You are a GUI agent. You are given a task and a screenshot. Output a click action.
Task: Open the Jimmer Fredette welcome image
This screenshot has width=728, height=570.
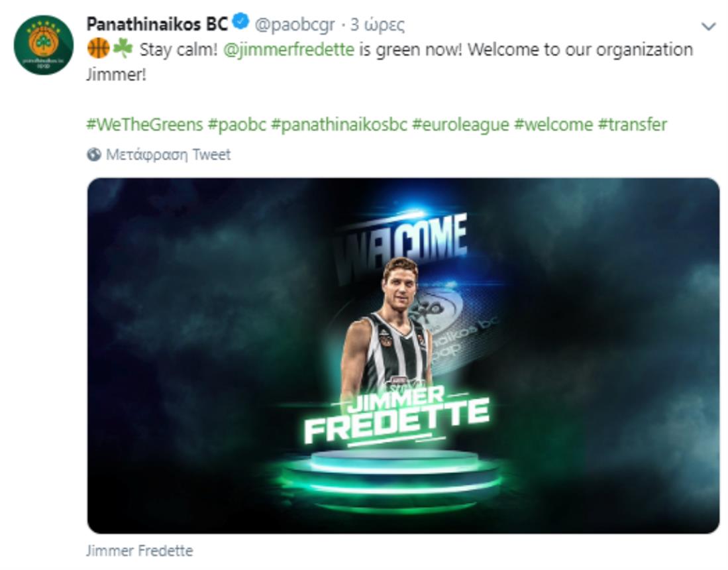[x=403, y=355]
